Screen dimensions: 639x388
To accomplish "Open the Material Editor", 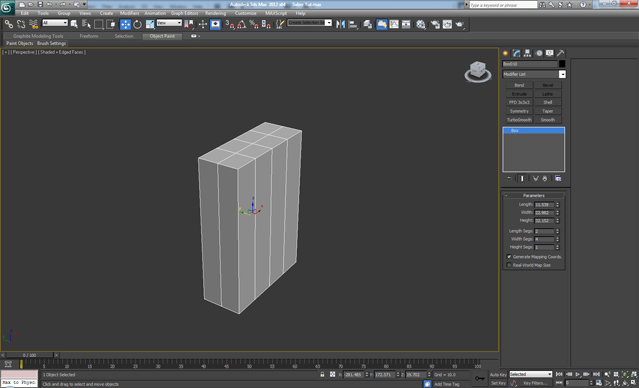I will (x=421, y=24).
